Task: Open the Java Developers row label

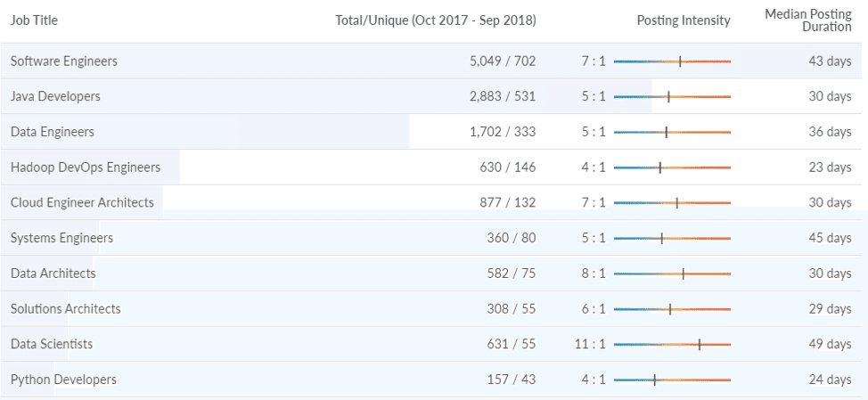Action: point(55,96)
